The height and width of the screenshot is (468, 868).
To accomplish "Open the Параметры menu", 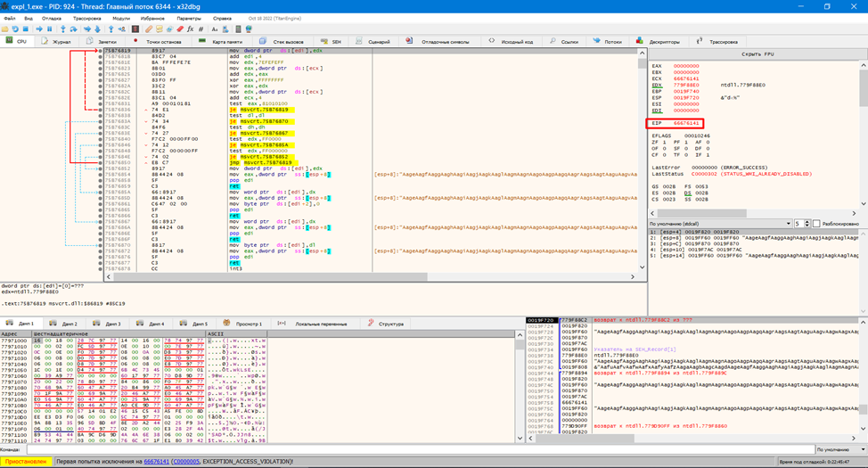I will click(x=188, y=18).
